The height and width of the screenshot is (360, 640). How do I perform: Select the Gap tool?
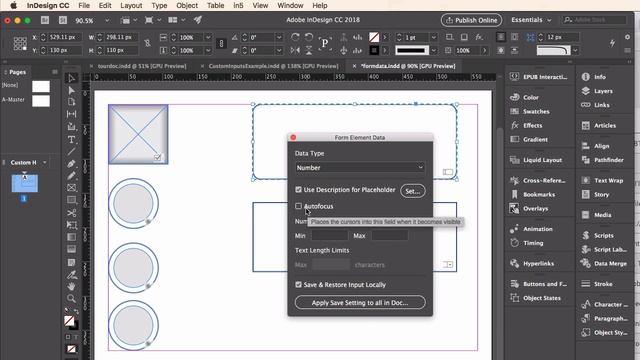(71, 114)
